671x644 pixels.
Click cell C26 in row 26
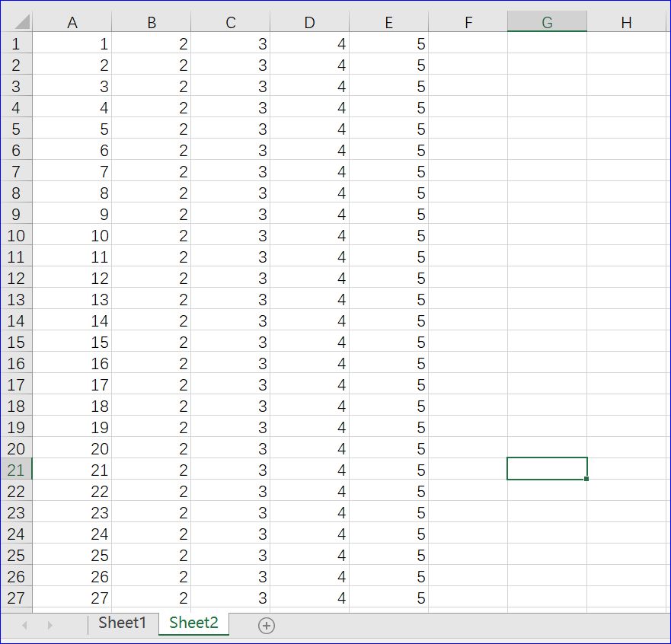point(230,575)
